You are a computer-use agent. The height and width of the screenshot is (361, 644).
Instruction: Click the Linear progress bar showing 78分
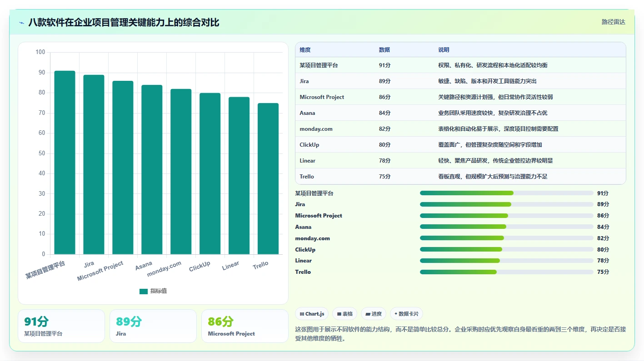click(507, 261)
